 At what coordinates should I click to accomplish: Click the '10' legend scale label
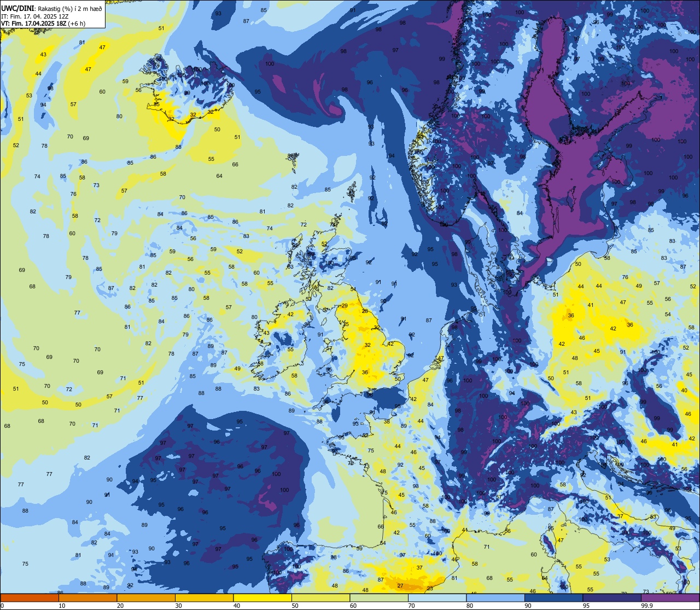(62, 606)
